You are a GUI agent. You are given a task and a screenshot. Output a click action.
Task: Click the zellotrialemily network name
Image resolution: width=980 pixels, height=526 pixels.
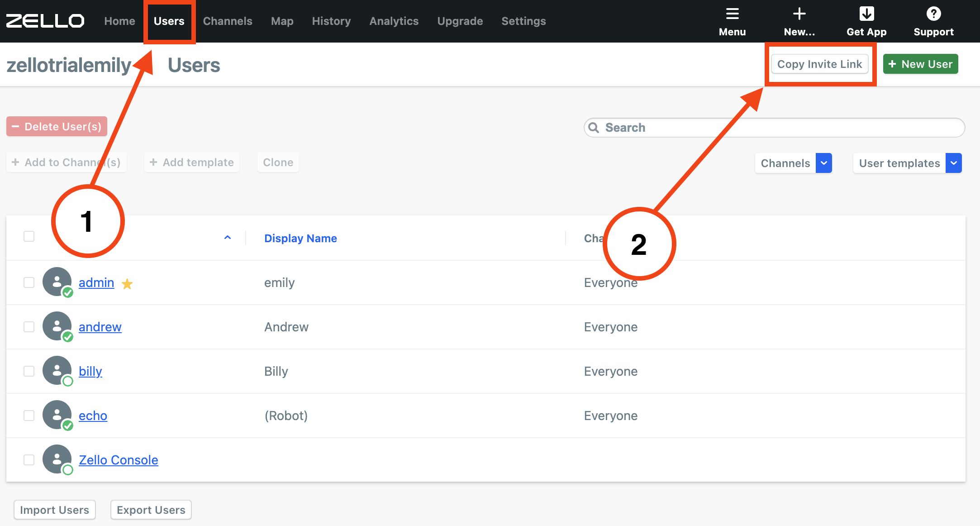69,65
